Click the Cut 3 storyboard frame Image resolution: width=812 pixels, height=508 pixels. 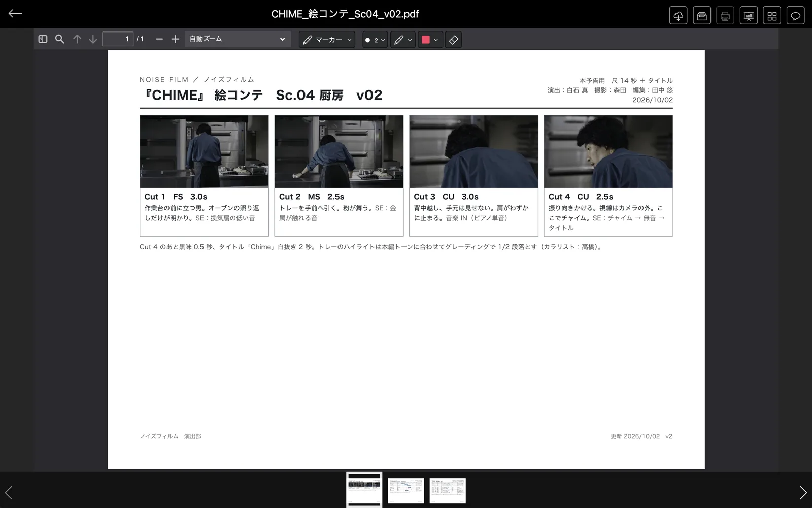click(473, 151)
